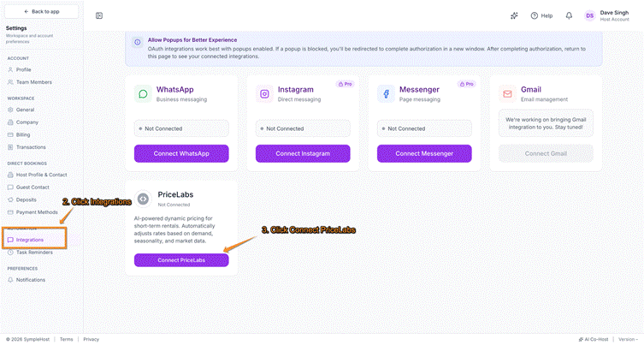Screen dimensions: 644x345
Task: Click the Instagram logo icon
Action: click(264, 94)
